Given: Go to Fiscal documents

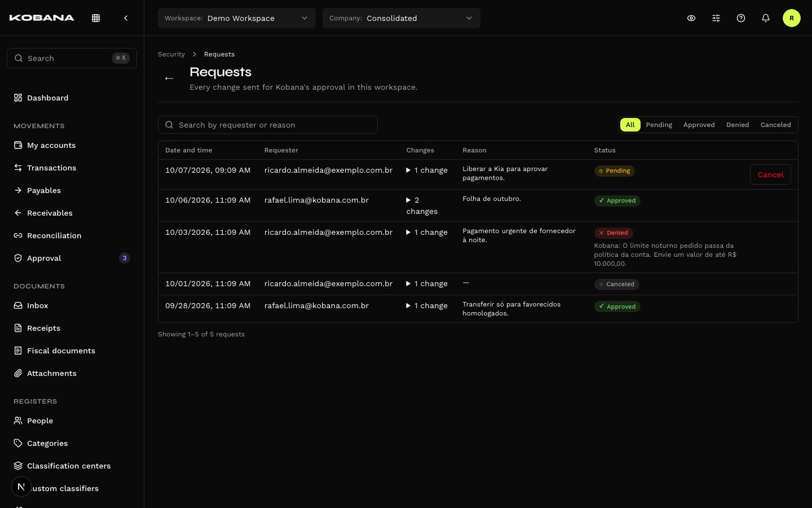Looking at the screenshot, I should click(x=72, y=351).
